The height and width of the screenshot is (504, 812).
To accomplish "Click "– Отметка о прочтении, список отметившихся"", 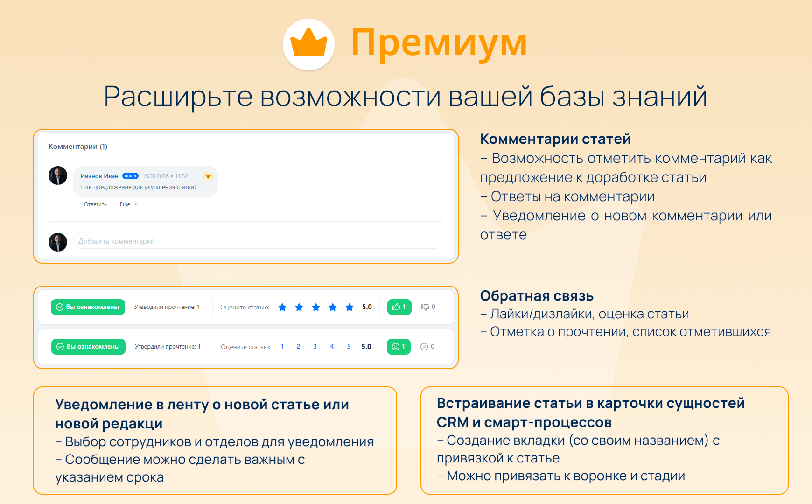I will coord(625,332).
